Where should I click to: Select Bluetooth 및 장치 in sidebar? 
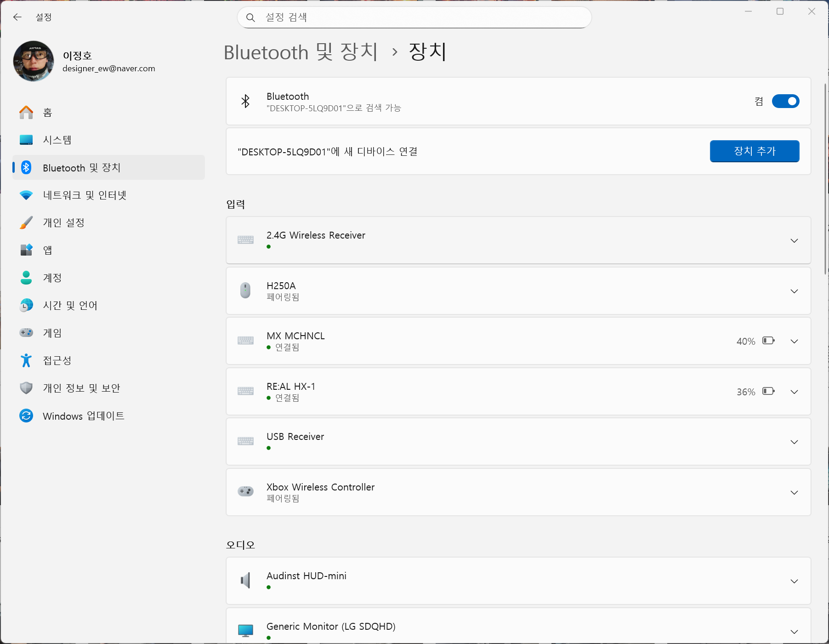pos(109,167)
